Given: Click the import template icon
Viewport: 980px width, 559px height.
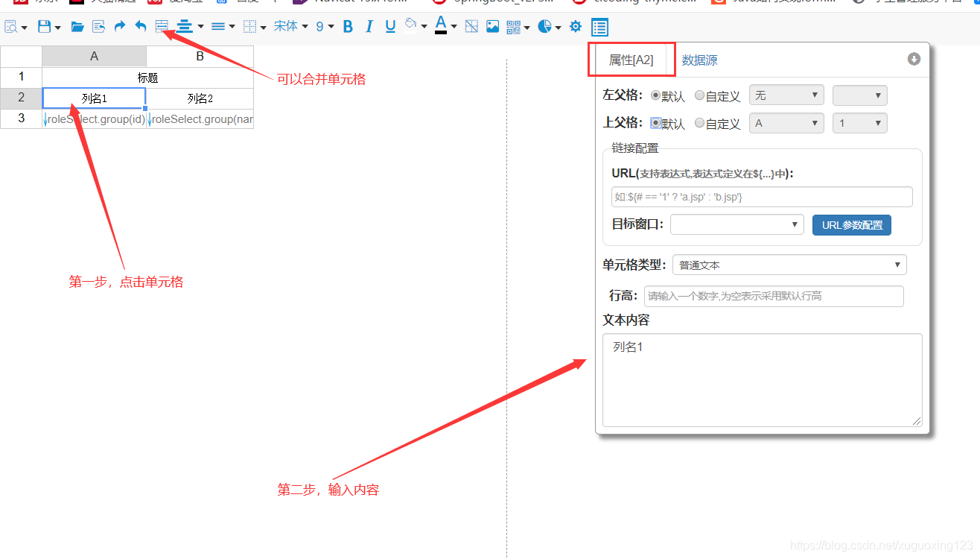Looking at the screenshot, I should coord(98,27).
